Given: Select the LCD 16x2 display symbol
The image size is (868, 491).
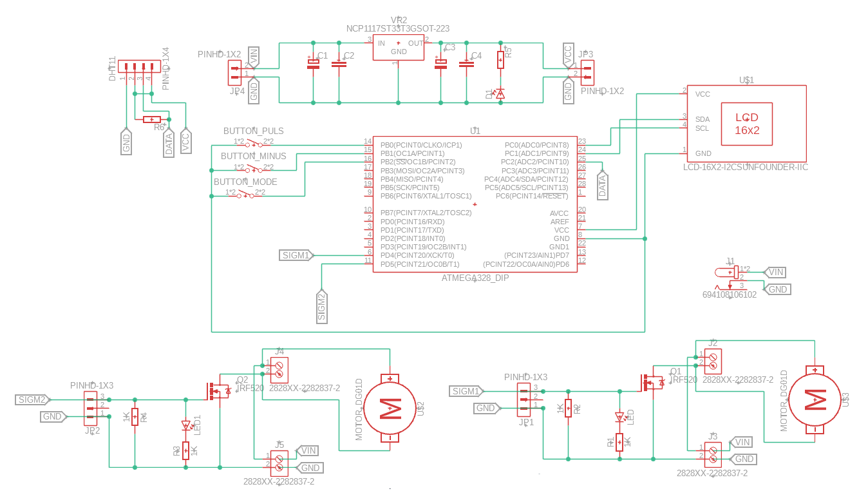Looking at the screenshot, I should 746,123.
